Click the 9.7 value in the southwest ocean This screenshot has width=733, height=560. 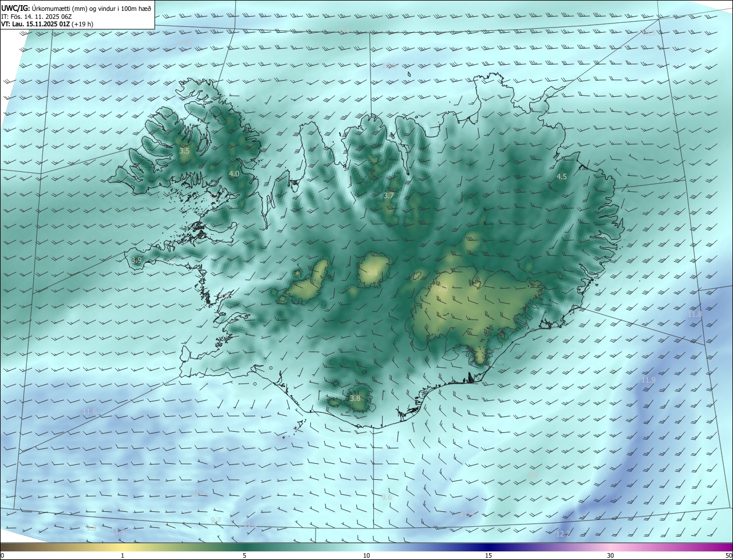point(216,520)
